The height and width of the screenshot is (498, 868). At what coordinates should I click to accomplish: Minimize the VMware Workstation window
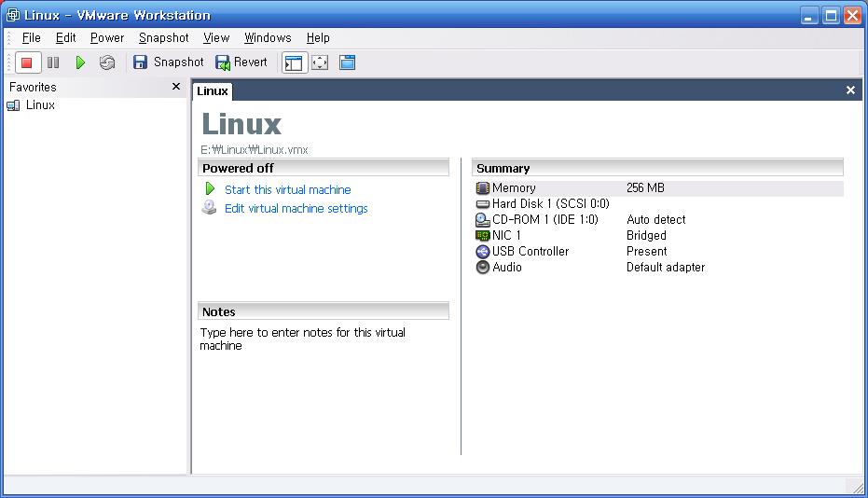[808, 16]
